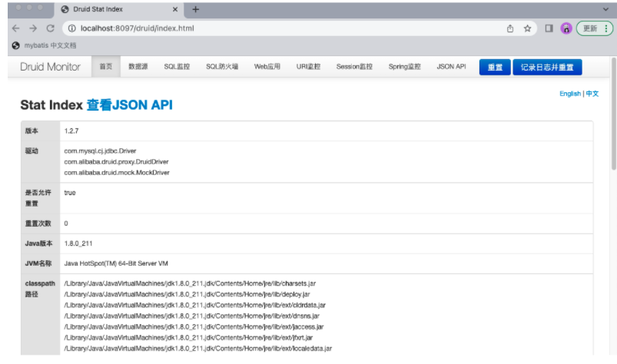Toggle browser side panel icon

coord(549,28)
